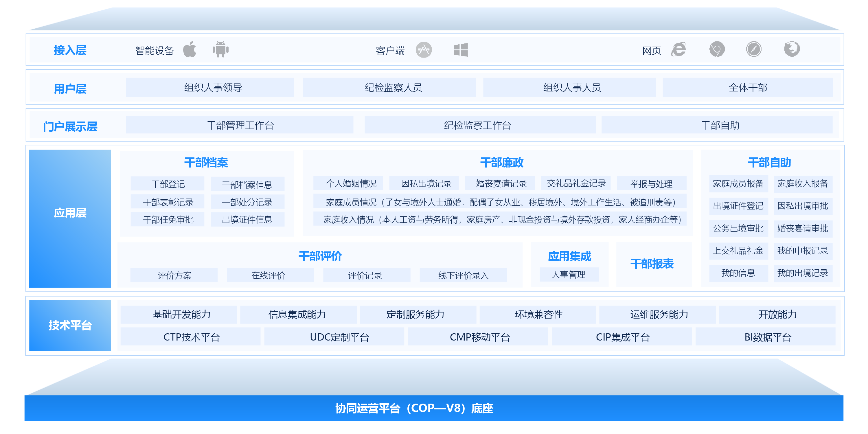
Task: Select CMP移动平台 box
Action: click(x=478, y=336)
